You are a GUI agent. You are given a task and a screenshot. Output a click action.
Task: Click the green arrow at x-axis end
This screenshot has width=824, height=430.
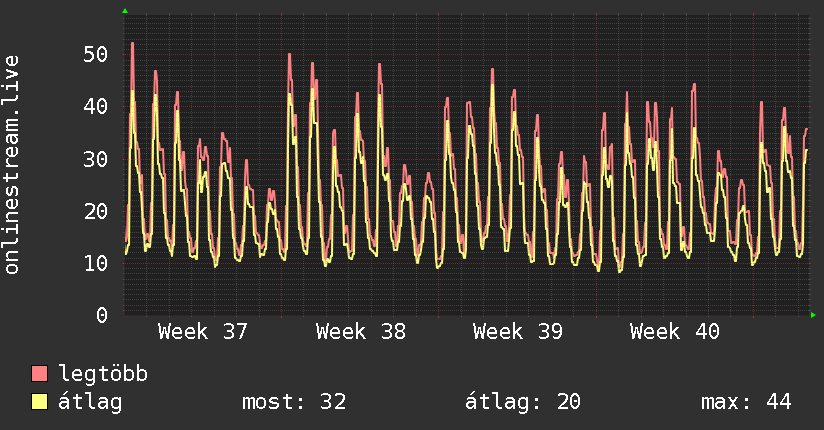coord(813,315)
